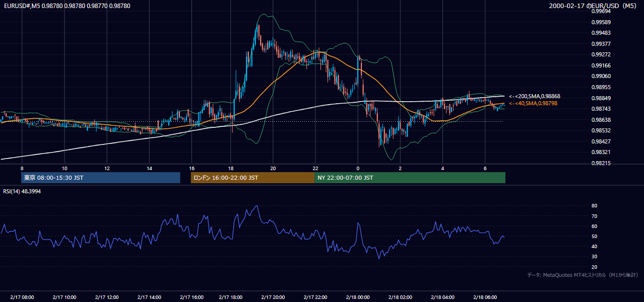Click the 2/17 12:00 bottom time label
Viewport: 644px width, 302px height.
coord(106,297)
